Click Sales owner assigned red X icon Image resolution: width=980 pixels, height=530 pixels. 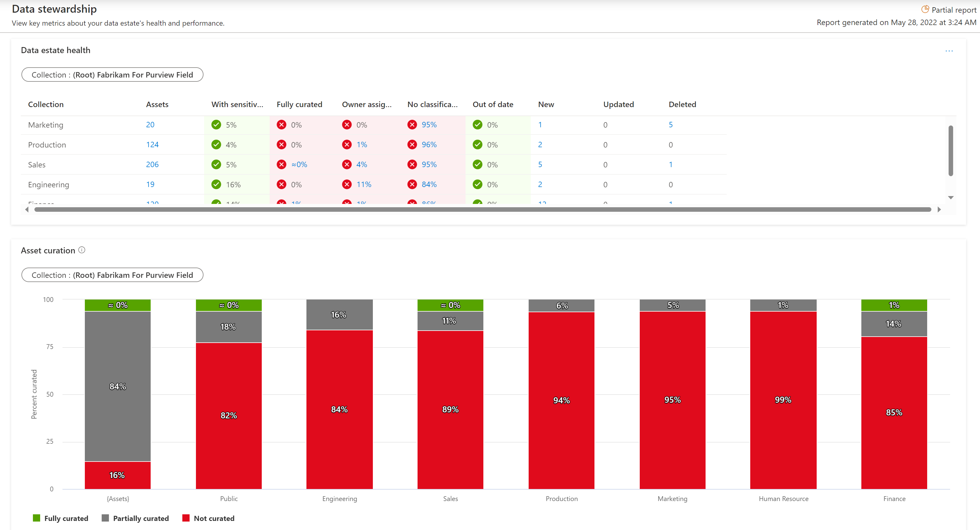347,164
